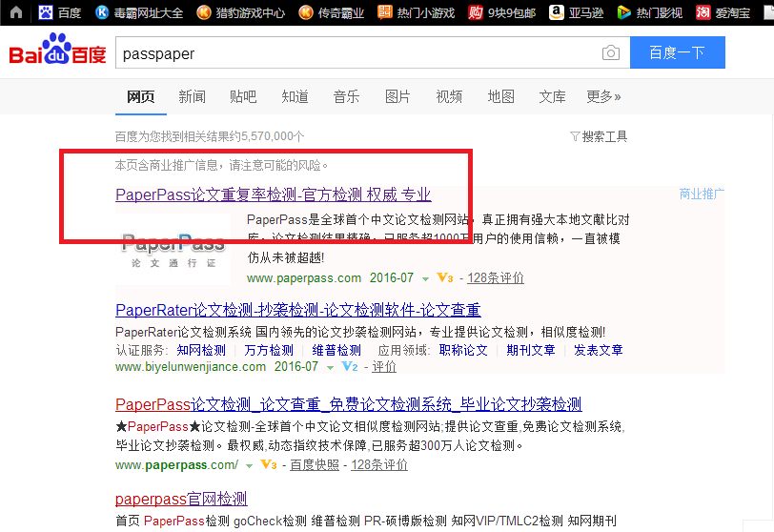Open 128条评价 next to 百度快照
This screenshot has height=532, width=774.
tap(379, 465)
